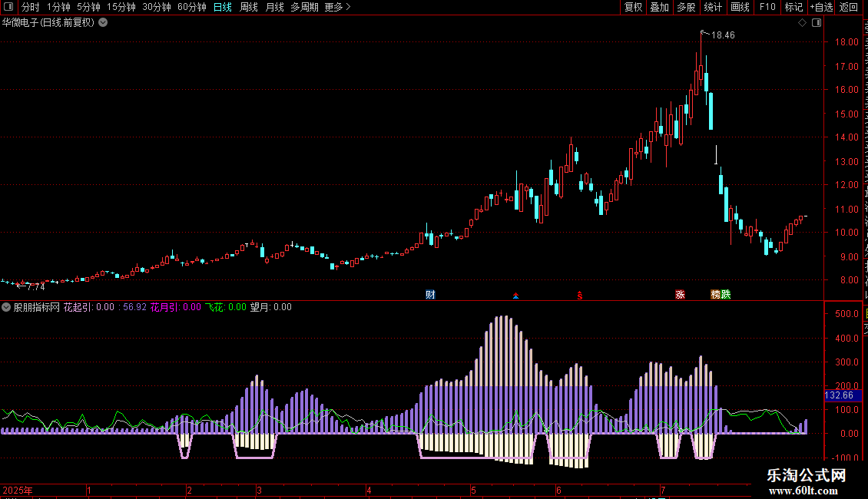This screenshot has height=499, width=868.
Task: Click the 花起引: 0.00 indicator value
Action: [x=88, y=307]
